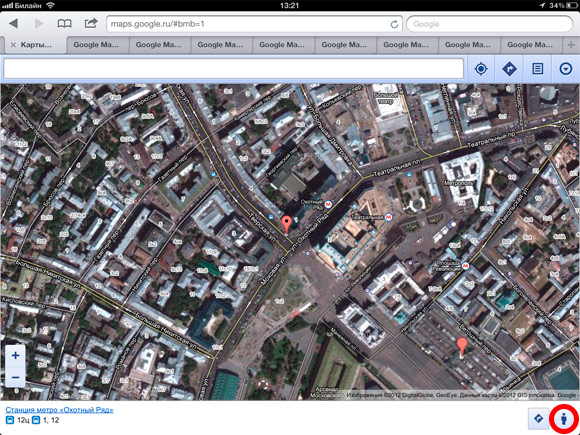Close the Карты tab with its X

(x=13, y=45)
